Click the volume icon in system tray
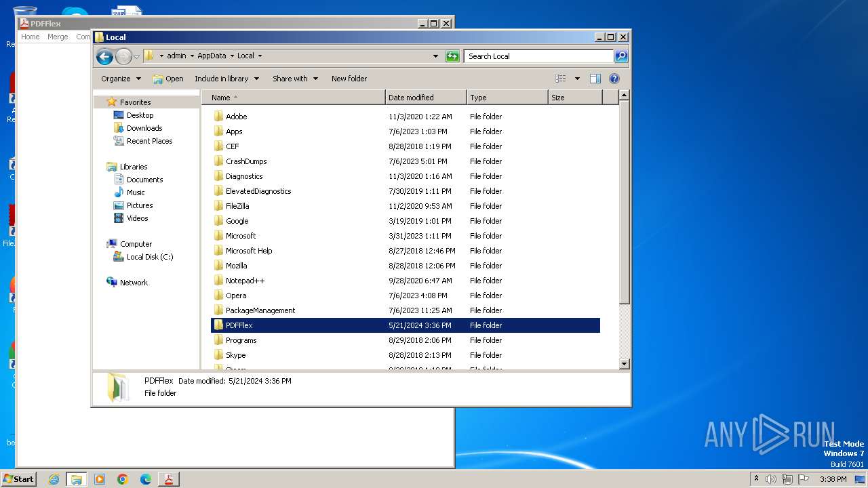Image resolution: width=868 pixels, height=488 pixels. 770,479
